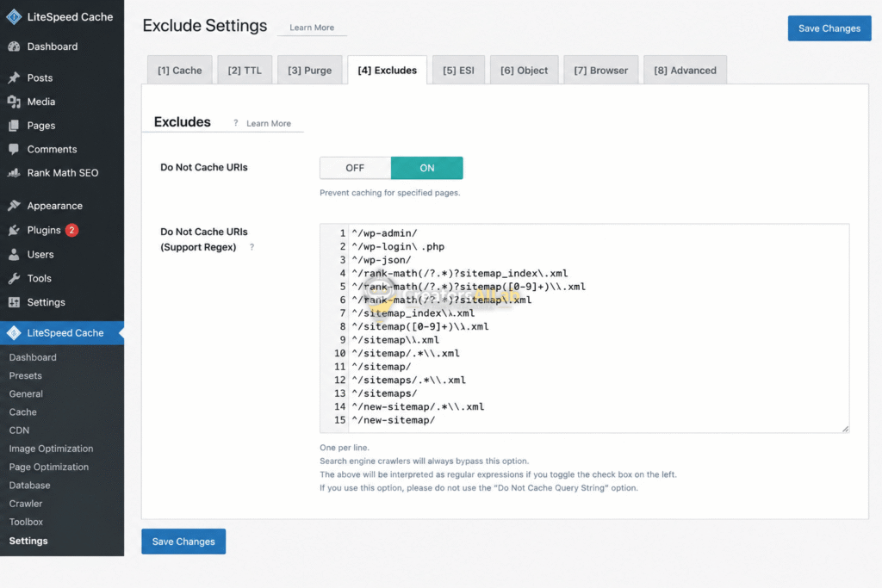This screenshot has height=588, width=882.
Task: Open the [3] Purge tab
Action: pos(310,71)
